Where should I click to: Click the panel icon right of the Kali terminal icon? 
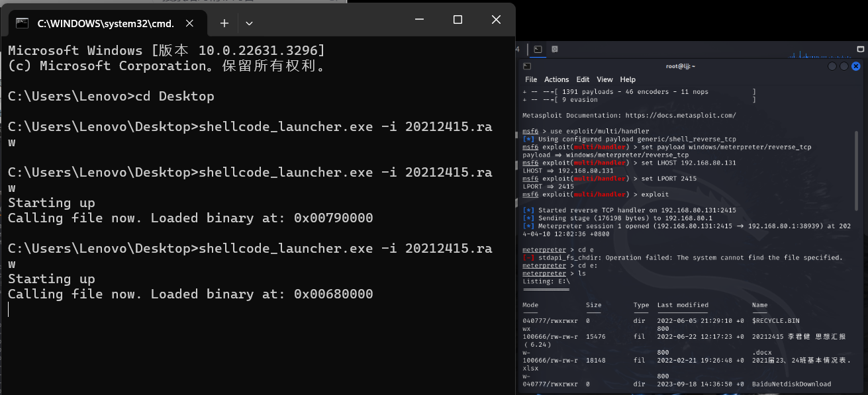pyautogui.click(x=555, y=49)
